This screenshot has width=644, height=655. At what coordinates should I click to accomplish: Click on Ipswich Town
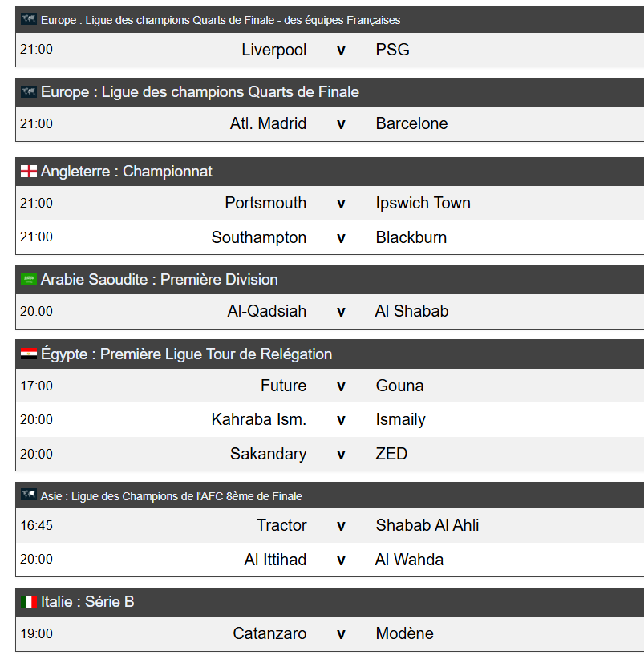tap(423, 203)
